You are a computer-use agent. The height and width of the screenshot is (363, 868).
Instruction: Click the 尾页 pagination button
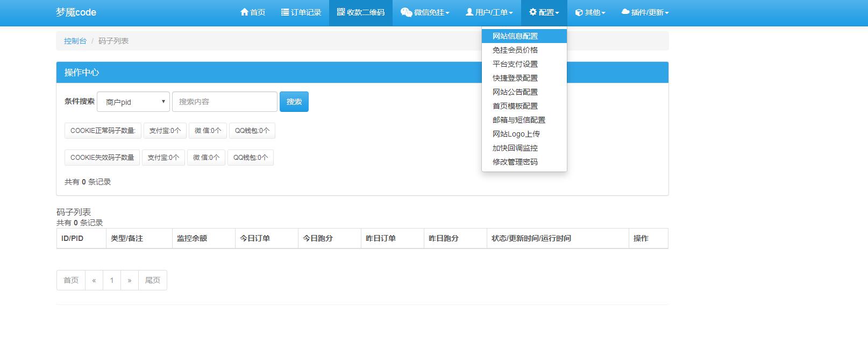click(153, 280)
